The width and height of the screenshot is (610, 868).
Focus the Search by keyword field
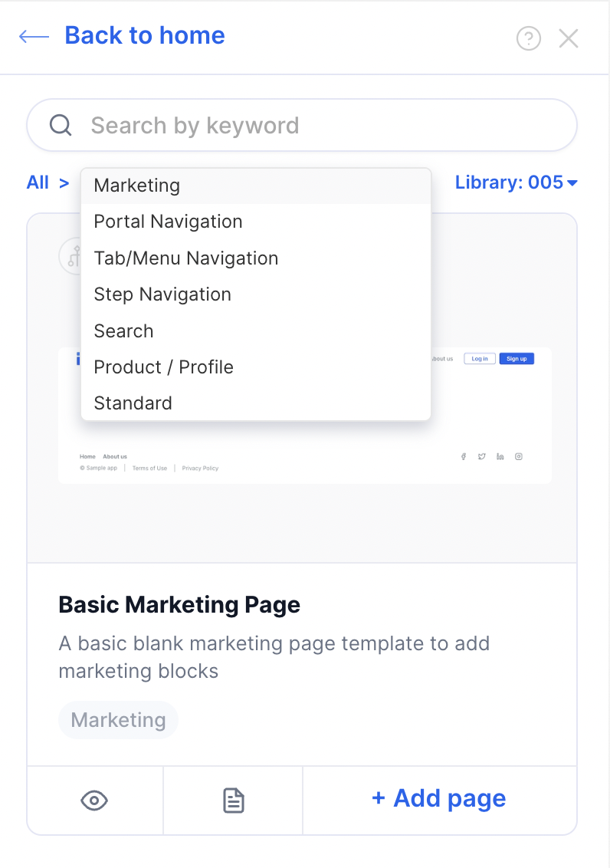coord(322,125)
